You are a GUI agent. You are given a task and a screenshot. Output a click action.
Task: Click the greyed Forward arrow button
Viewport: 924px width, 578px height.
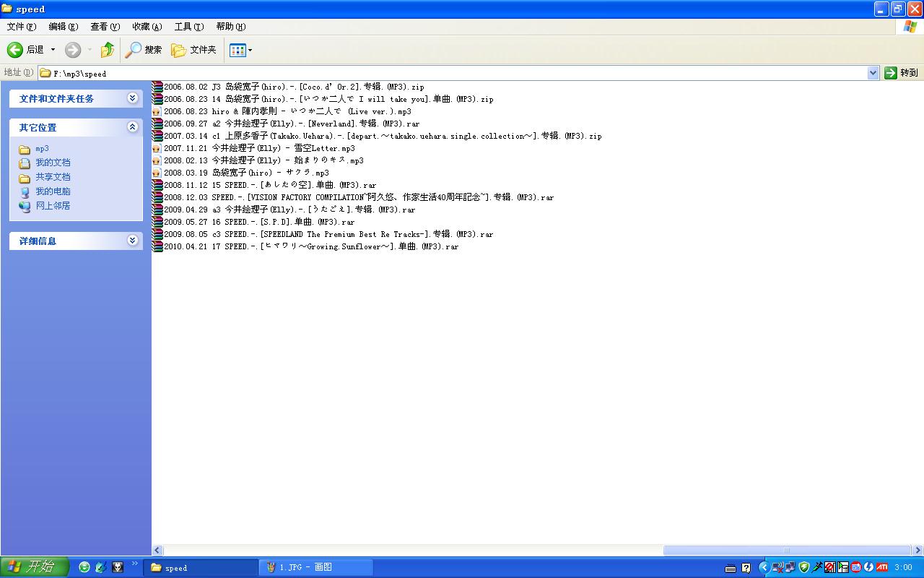73,50
